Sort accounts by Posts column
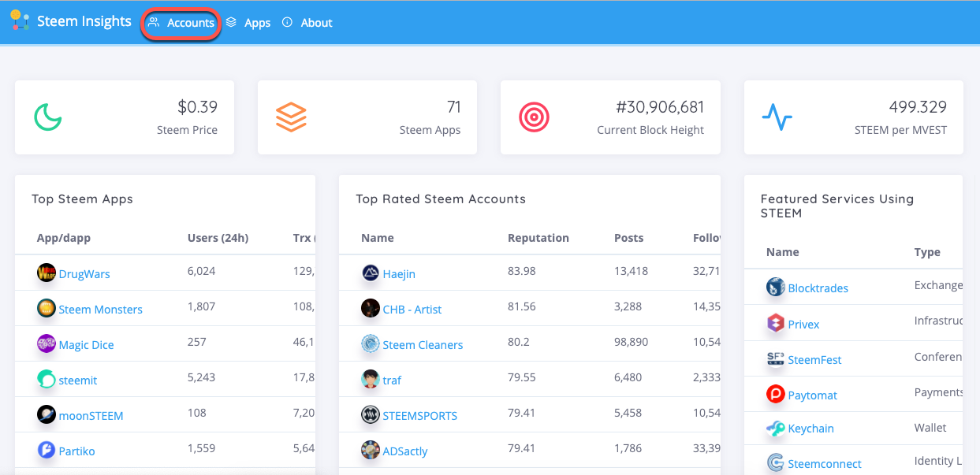The width and height of the screenshot is (980, 475). (628, 238)
